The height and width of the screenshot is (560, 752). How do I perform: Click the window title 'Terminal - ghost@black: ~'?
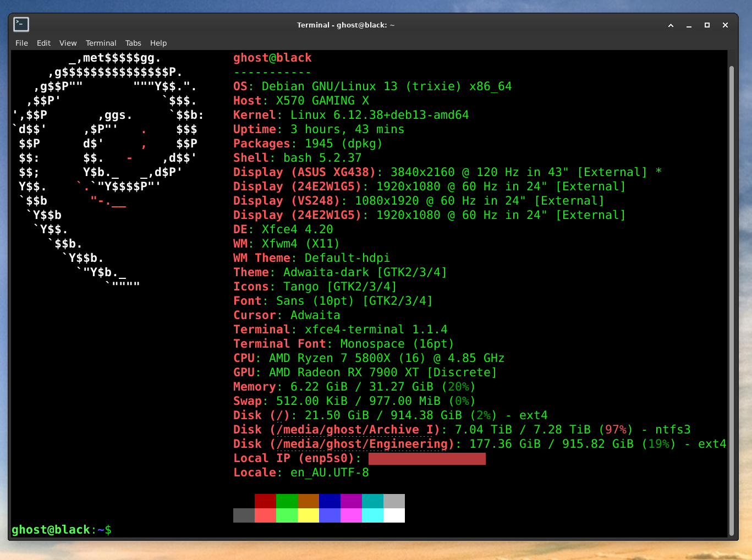click(x=346, y=25)
